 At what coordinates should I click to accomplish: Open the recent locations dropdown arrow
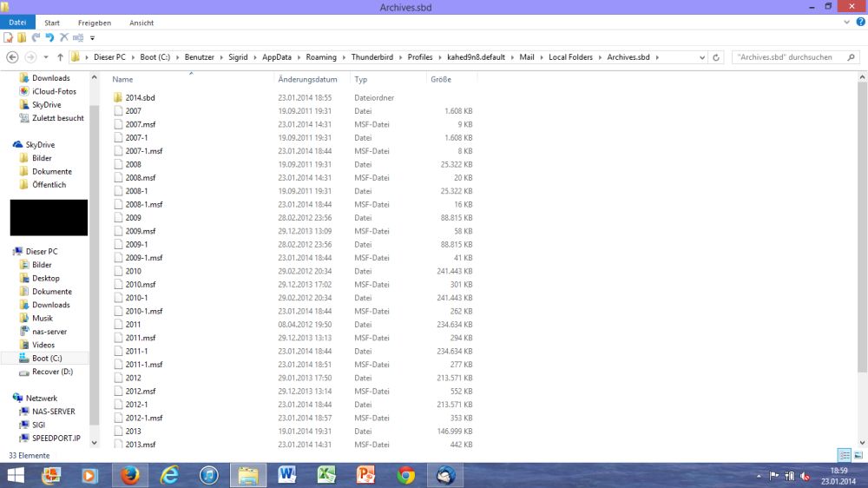pyautogui.click(x=46, y=57)
